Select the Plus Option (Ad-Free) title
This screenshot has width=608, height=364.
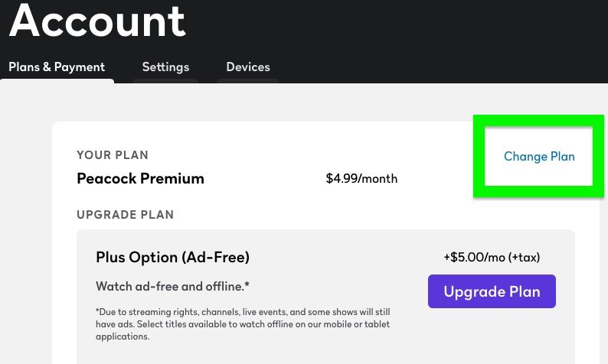(x=172, y=257)
